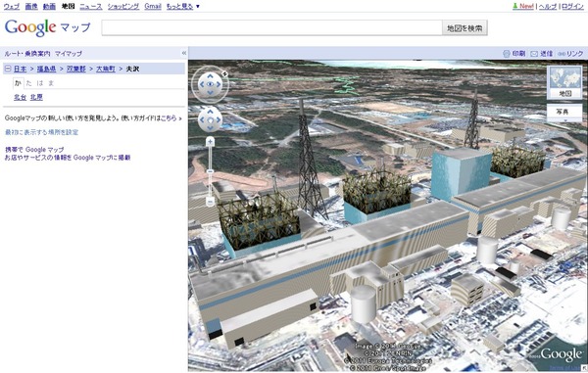Open Gmail from the top bar
588x373 pixels.
point(153,7)
